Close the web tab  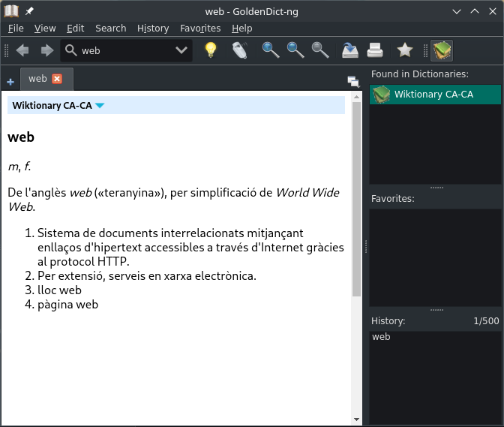57,79
